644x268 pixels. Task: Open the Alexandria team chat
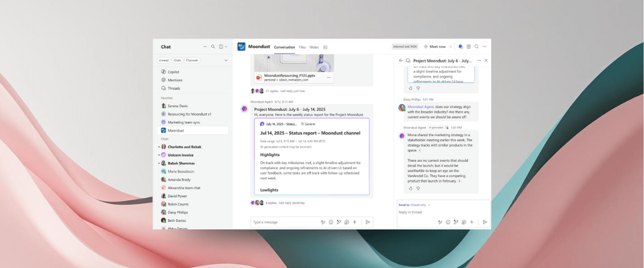(193, 188)
